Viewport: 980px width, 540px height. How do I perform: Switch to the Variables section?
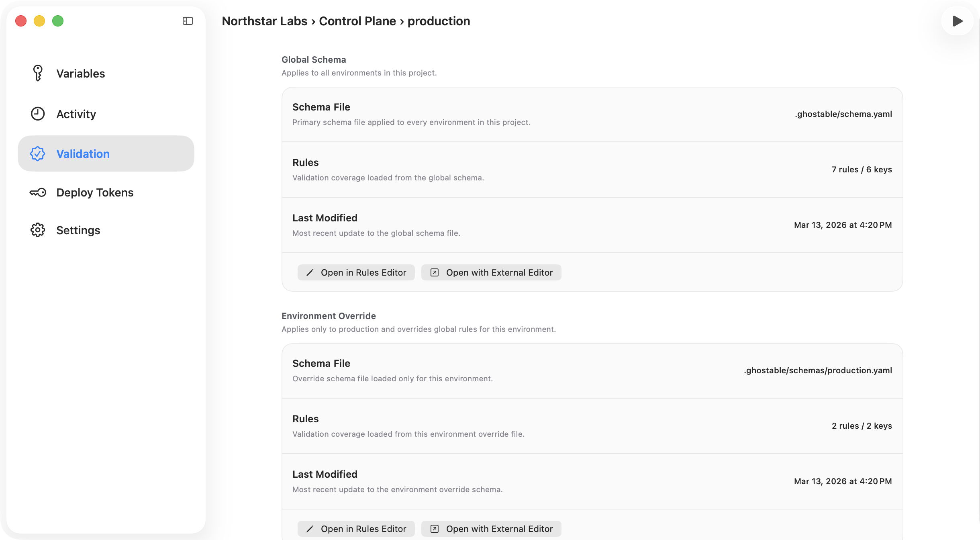pos(80,73)
